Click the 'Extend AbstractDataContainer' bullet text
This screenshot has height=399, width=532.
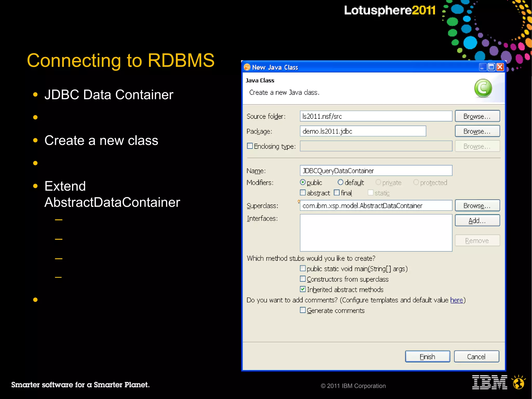(x=112, y=194)
